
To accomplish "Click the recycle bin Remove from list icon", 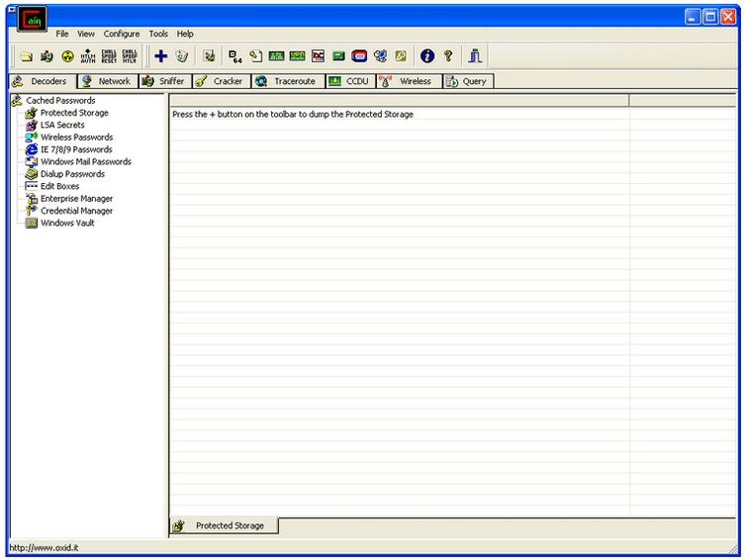I will [x=182, y=56].
